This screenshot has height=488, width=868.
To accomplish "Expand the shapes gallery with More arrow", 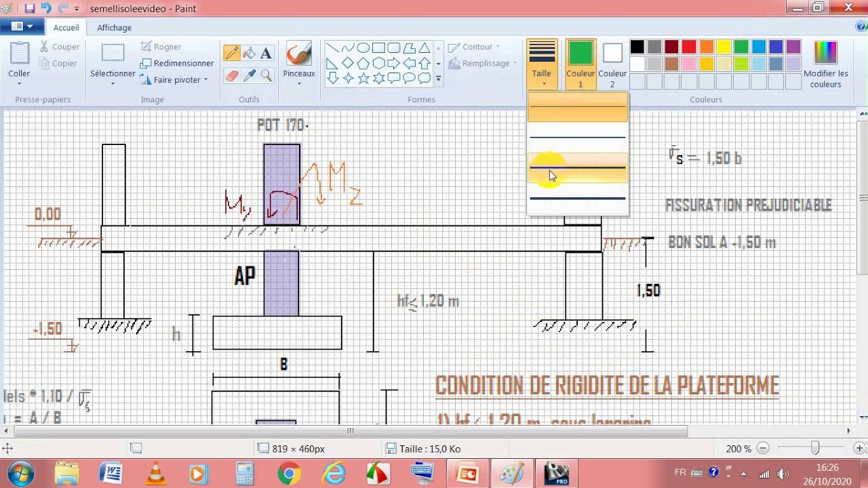I will click(438, 79).
